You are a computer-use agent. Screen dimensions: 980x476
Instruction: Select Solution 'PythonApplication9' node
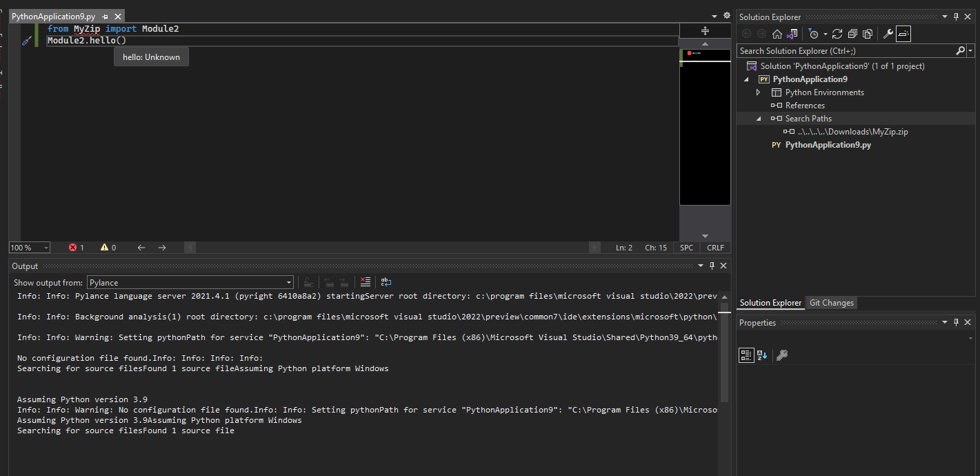[x=842, y=66]
